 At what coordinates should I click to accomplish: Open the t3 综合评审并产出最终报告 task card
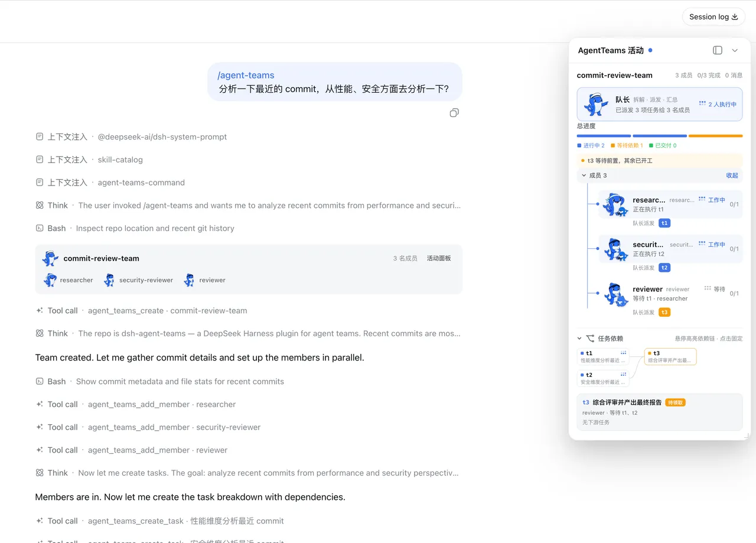pos(660,412)
